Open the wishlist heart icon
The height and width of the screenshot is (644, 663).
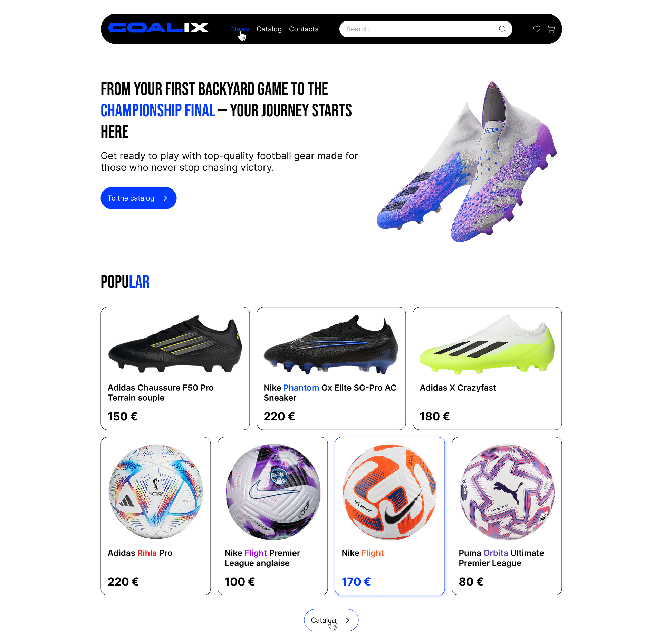click(x=536, y=29)
